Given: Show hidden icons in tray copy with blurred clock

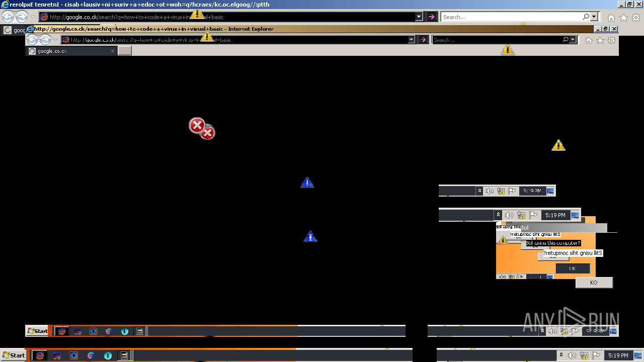Looking at the screenshot, I should (479, 191).
